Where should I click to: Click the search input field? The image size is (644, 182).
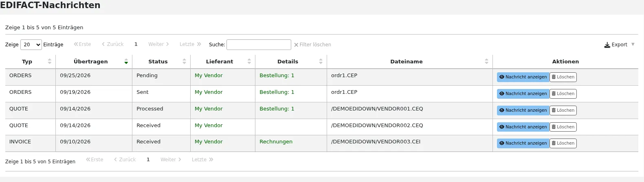259,45
